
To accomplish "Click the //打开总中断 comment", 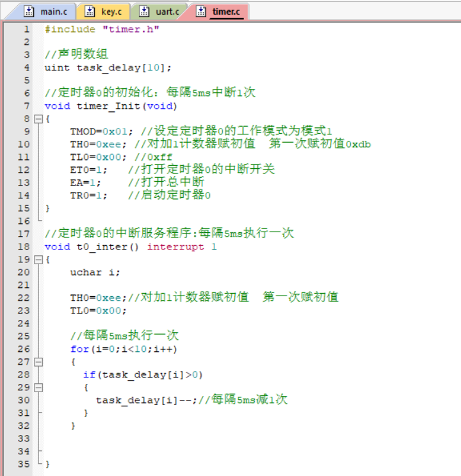I will point(166,182).
